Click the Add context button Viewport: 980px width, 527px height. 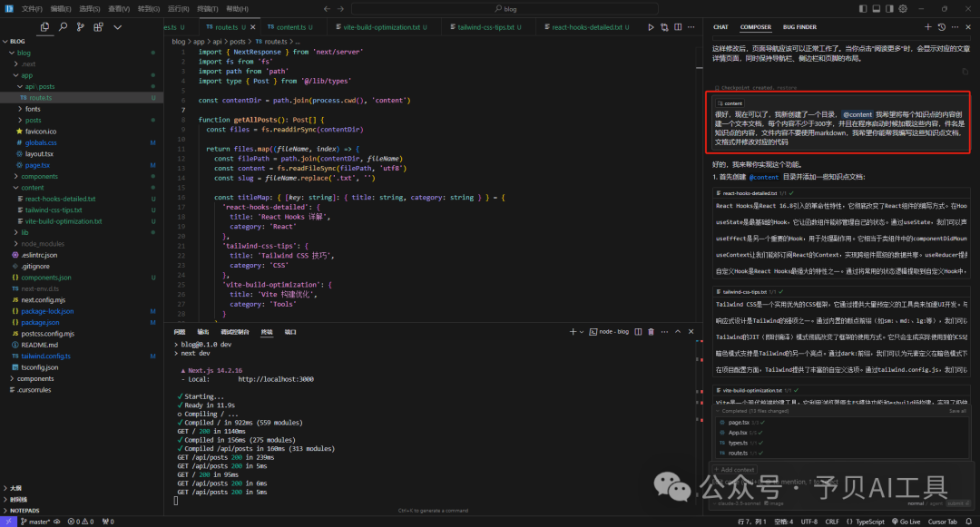click(734, 470)
